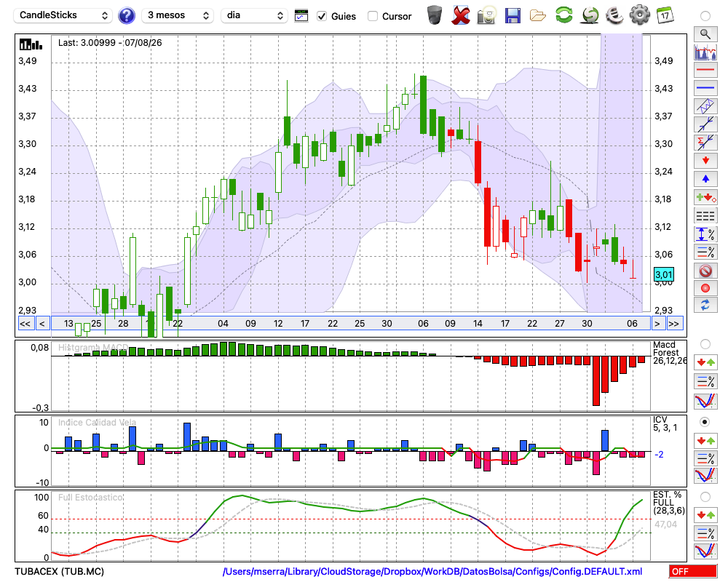Image resolution: width=728 pixels, height=582 pixels.
Task: Open the calendar icon showing 17
Action: click(x=665, y=15)
